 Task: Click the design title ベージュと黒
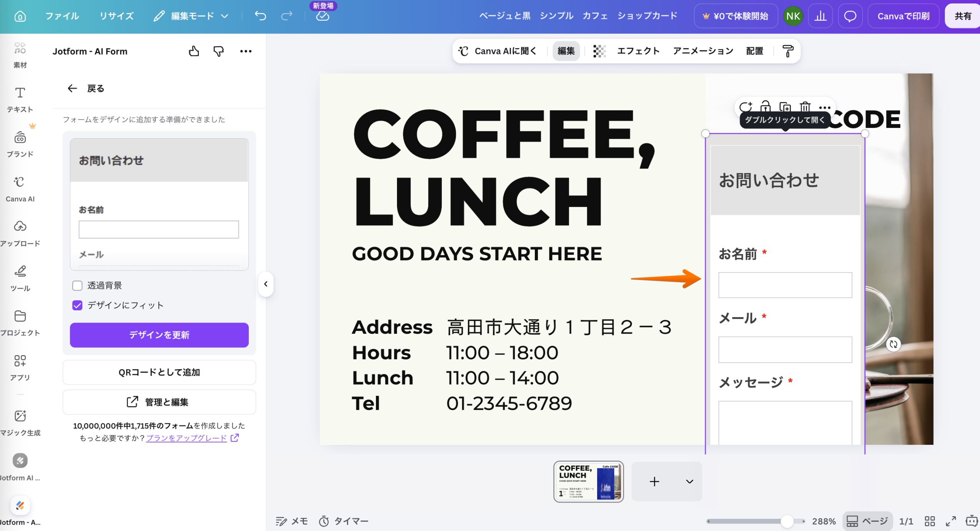coord(578,16)
